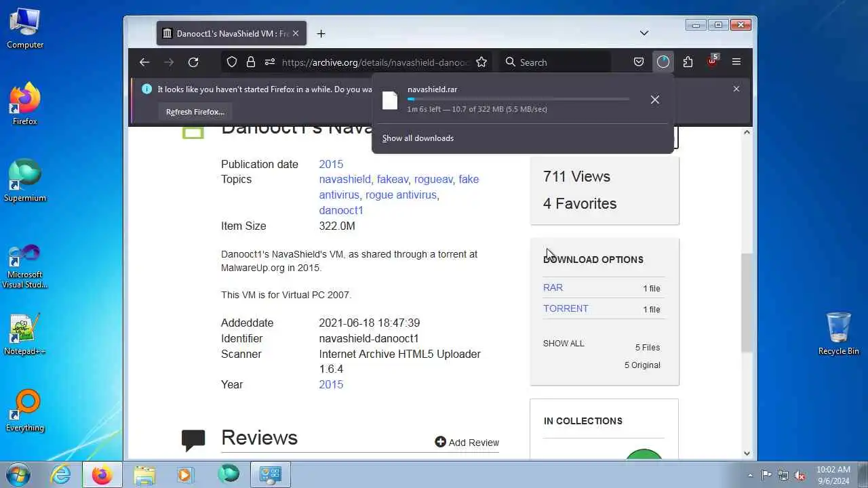Select the Danooct1's NavaShield VM tab
The height and width of the screenshot is (488, 868).
click(231, 33)
